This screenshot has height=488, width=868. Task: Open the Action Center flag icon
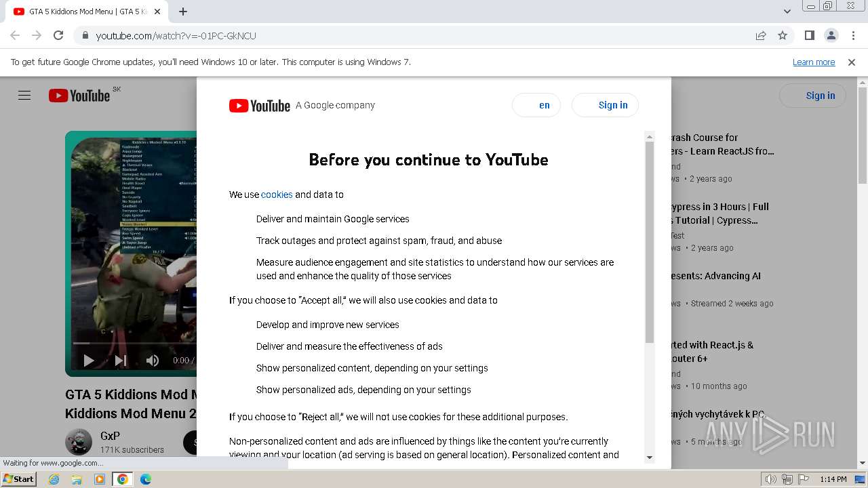coord(804,479)
